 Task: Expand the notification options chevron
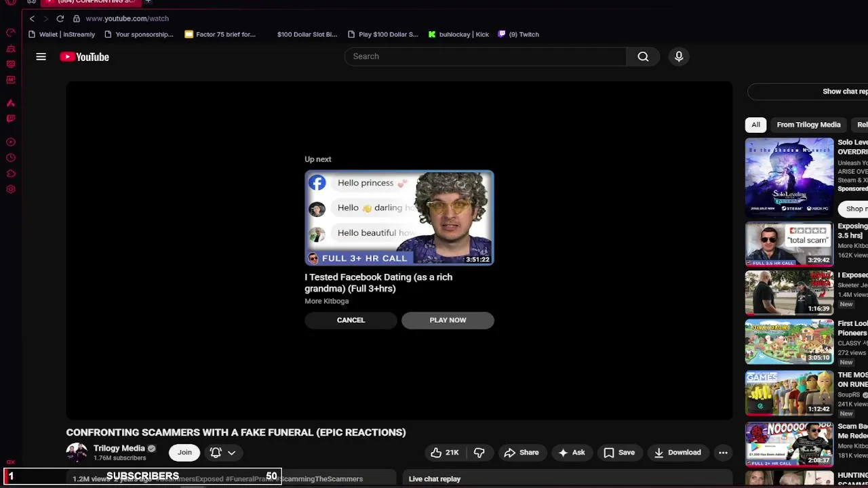pyautogui.click(x=231, y=453)
